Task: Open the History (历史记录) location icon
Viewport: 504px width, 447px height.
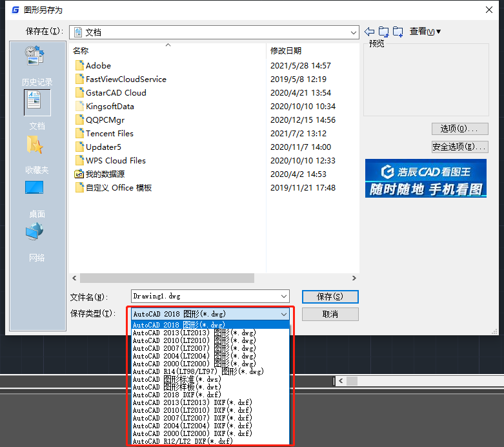Action: point(34,56)
